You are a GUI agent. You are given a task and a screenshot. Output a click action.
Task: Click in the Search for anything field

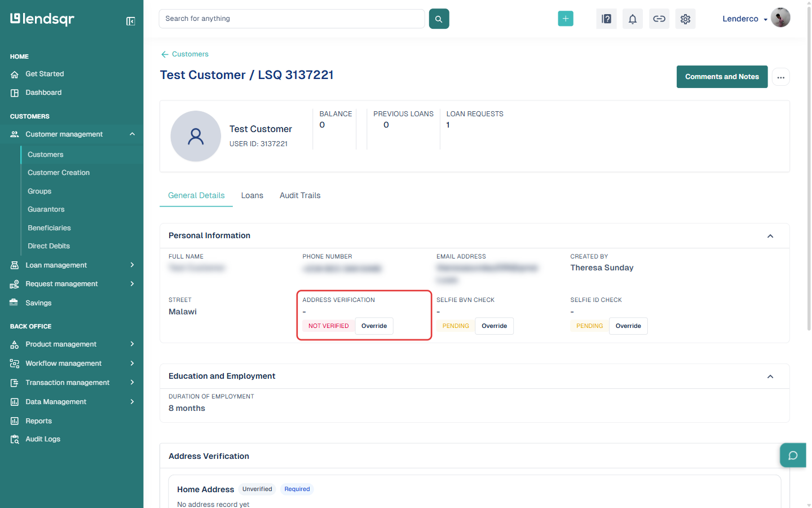click(x=292, y=19)
